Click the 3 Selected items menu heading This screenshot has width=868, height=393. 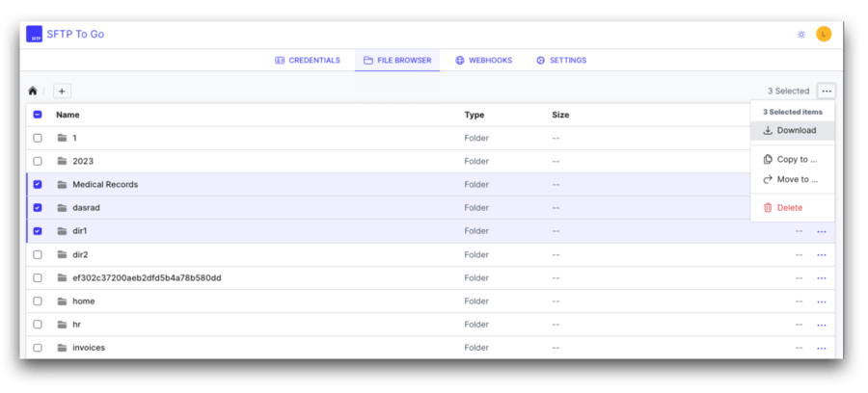(x=793, y=112)
